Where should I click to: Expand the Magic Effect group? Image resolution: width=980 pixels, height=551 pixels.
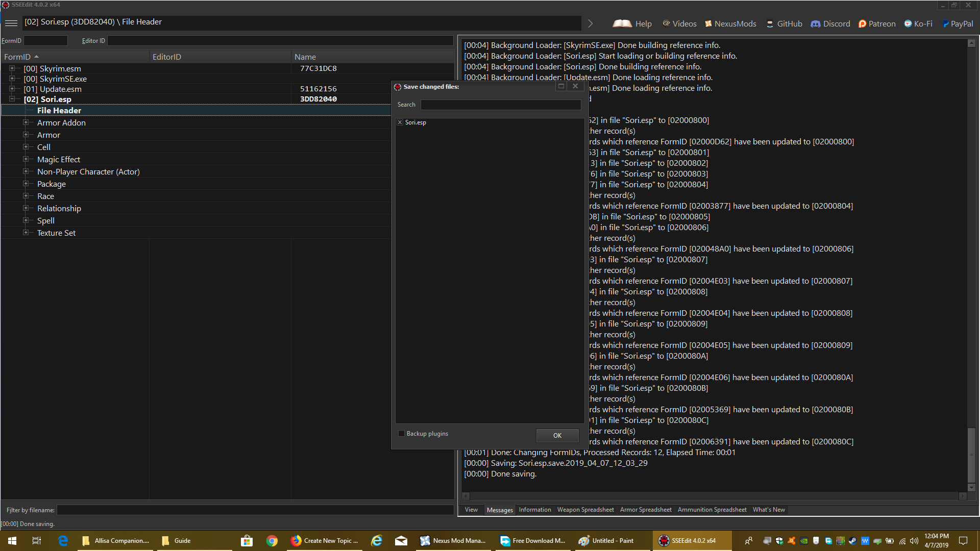[26, 159]
